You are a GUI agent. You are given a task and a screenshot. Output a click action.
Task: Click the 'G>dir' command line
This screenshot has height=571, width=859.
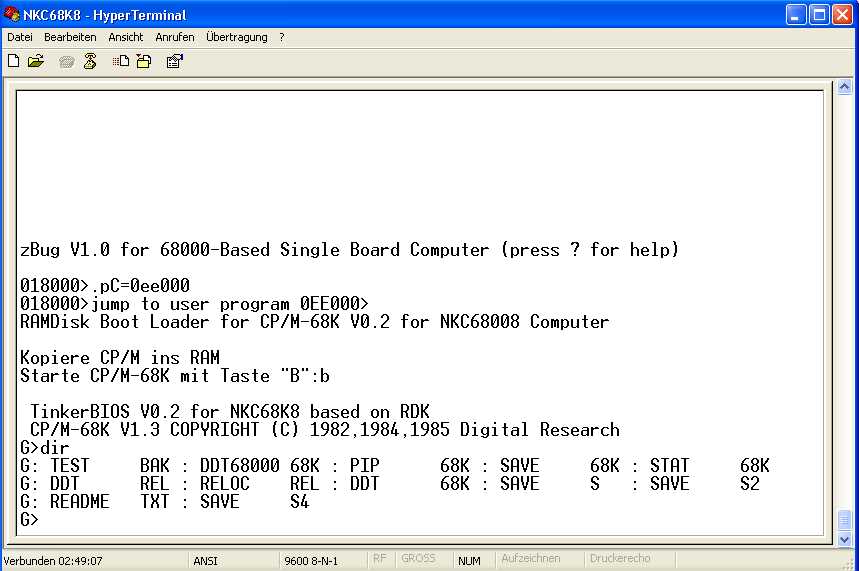pos(44,448)
